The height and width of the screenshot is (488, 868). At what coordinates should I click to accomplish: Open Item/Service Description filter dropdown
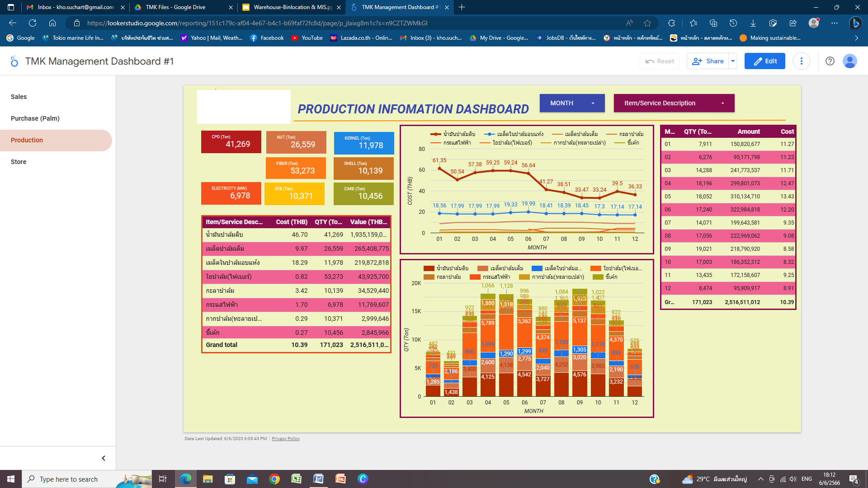(674, 103)
